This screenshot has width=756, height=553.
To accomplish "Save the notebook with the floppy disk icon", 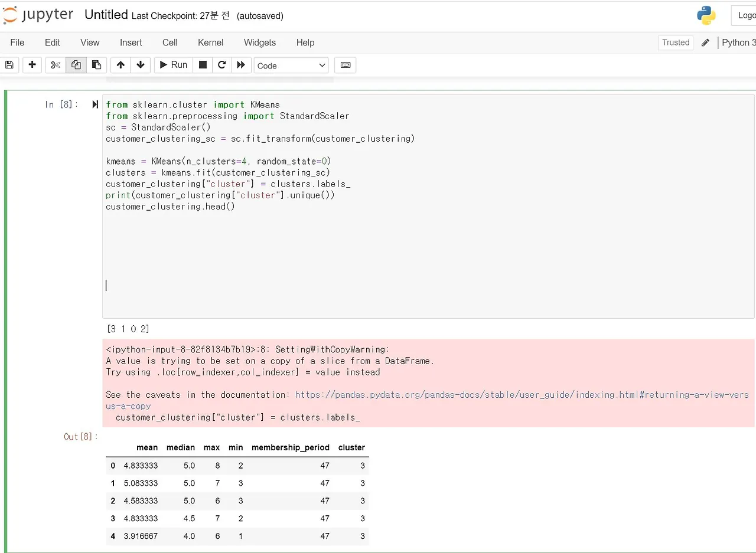I will pyautogui.click(x=9, y=65).
